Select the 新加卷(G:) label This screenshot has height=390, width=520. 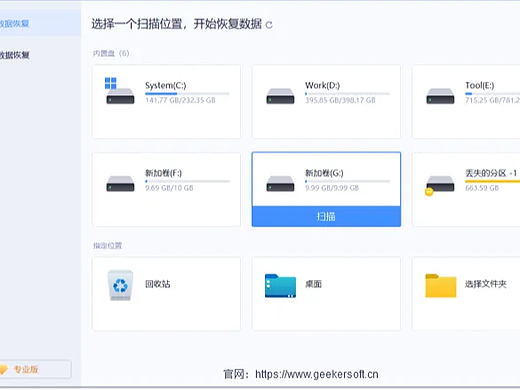coord(324,173)
